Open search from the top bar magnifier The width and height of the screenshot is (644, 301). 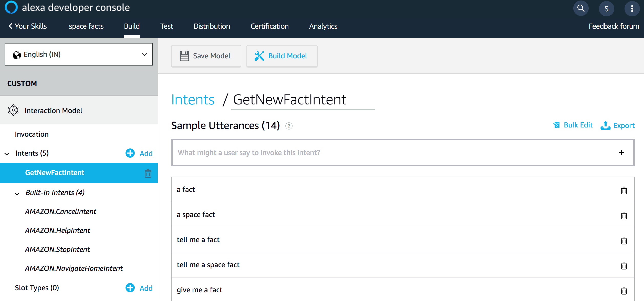click(x=581, y=8)
